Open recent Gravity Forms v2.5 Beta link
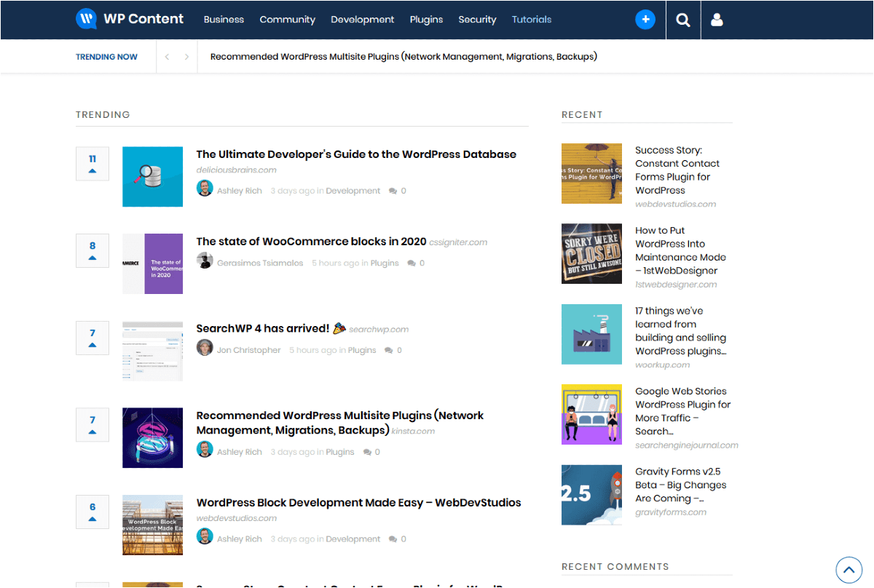 tap(681, 485)
